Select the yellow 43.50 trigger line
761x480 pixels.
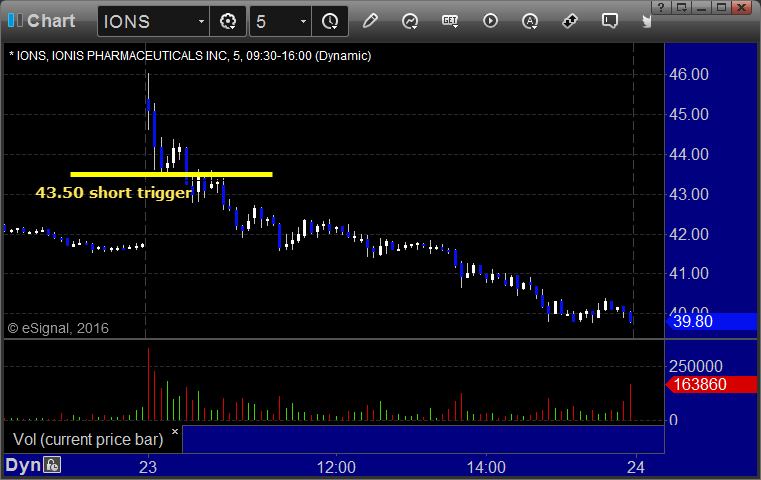pyautogui.click(x=171, y=174)
